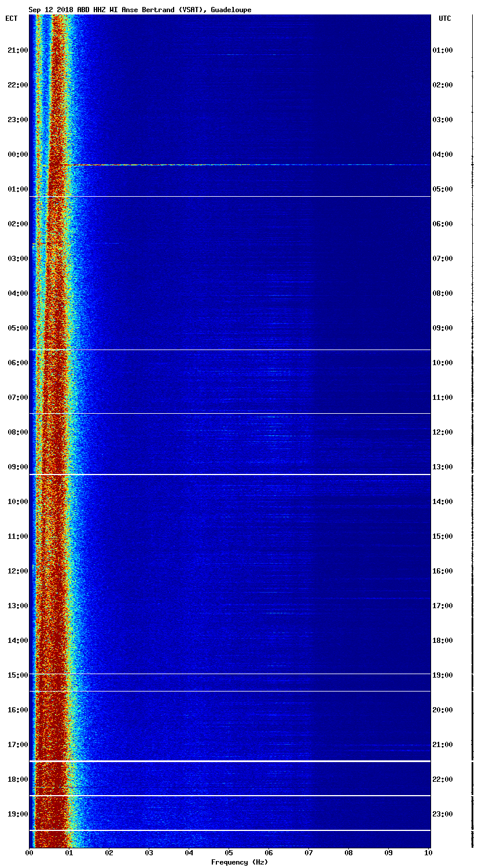Image resolution: width=493 pixels, height=868 pixels.
Task: Click the 03 Hz frequency tick label
Action: pyautogui.click(x=149, y=853)
